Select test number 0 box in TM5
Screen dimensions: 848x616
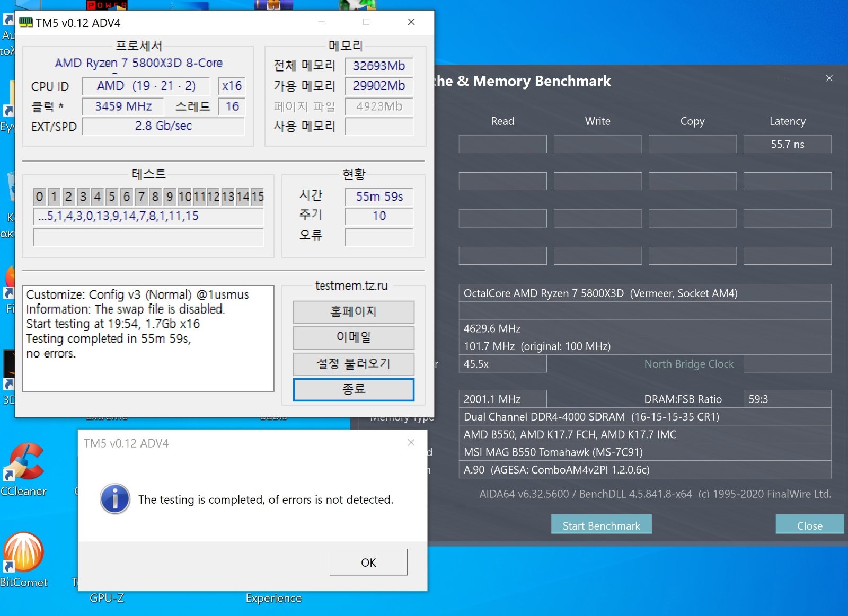click(39, 197)
